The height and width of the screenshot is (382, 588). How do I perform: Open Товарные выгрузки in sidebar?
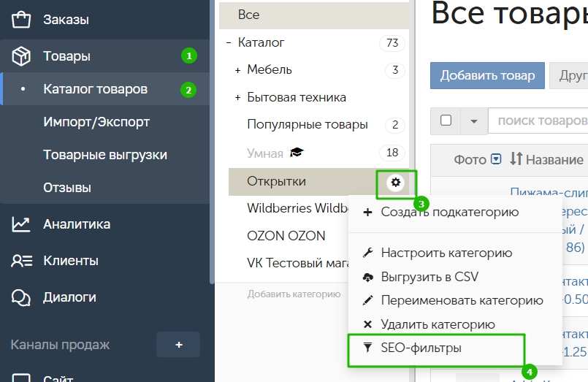coord(105,155)
